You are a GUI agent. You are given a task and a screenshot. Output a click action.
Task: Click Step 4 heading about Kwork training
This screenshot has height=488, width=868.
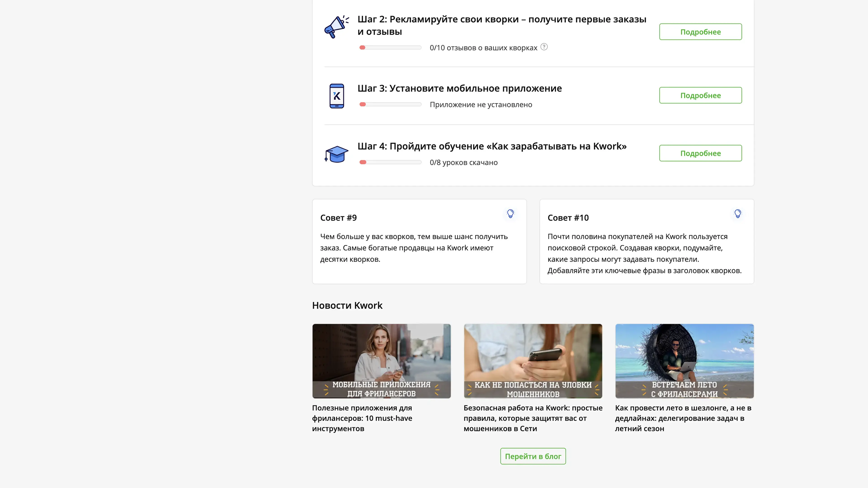pyautogui.click(x=492, y=146)
